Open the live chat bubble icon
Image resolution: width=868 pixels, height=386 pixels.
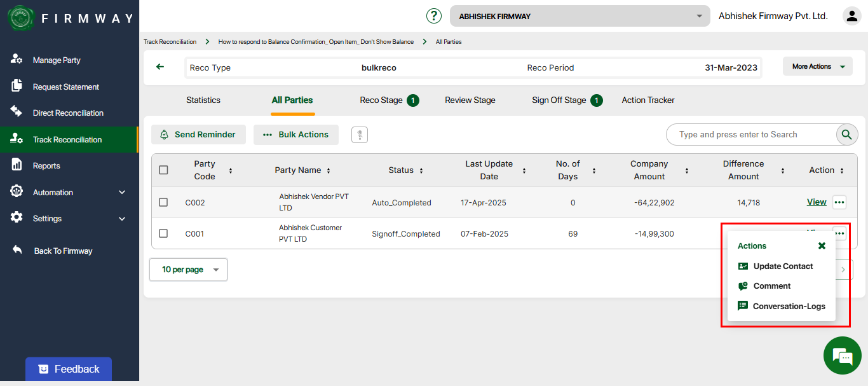coord(842,356)
